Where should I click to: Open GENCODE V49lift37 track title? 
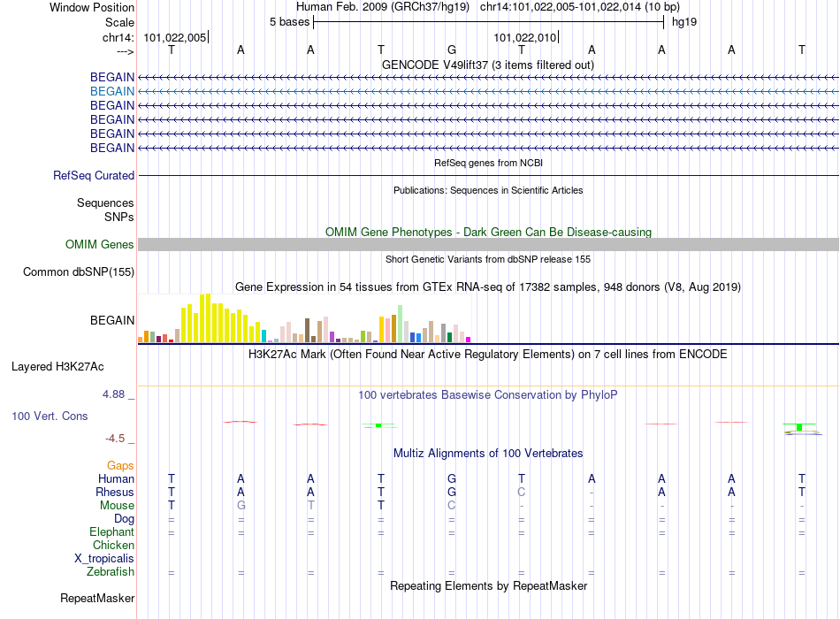point(487,65)
